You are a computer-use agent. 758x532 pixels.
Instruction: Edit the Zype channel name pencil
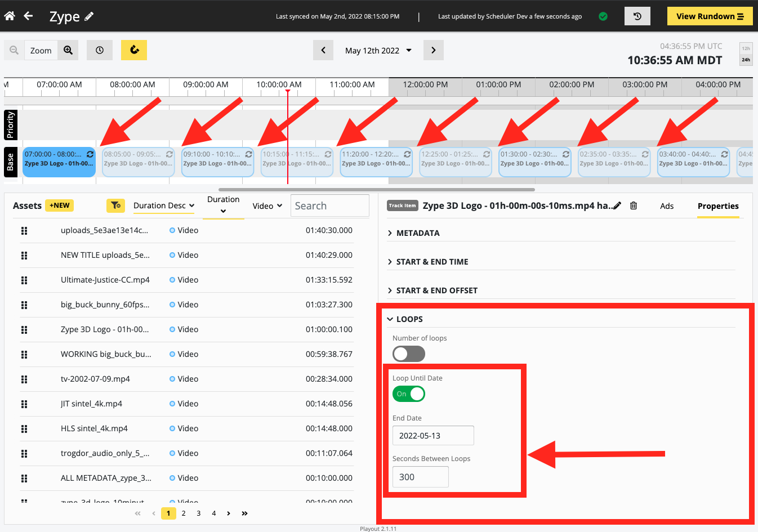point(89,17)
